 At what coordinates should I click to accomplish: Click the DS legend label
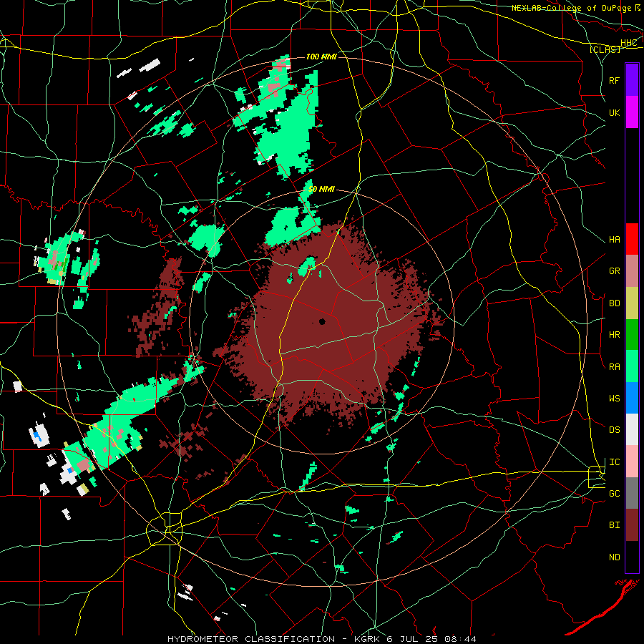coord(614,430)
